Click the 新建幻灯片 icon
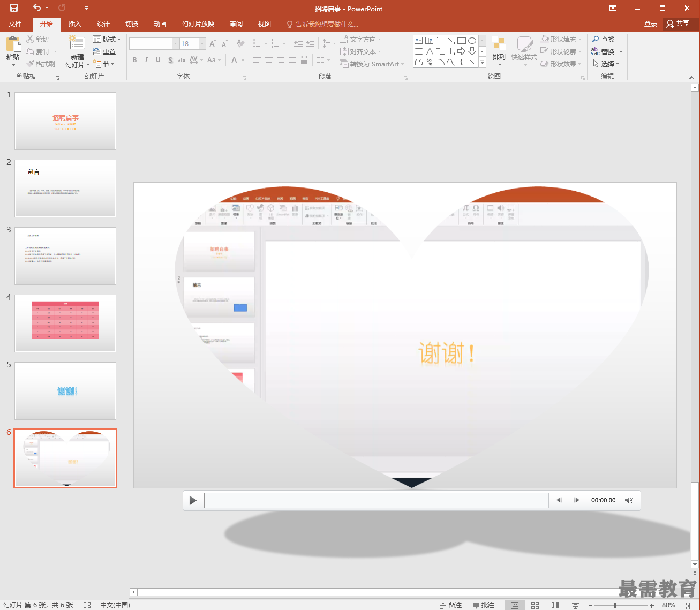Screen dimensions: 700x610 point(77,44)
